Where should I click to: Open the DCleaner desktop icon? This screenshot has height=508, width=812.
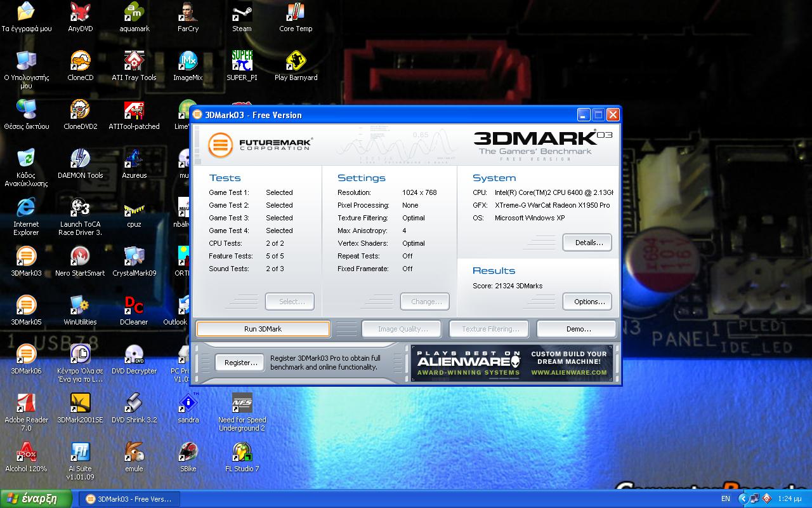(134, 311)
